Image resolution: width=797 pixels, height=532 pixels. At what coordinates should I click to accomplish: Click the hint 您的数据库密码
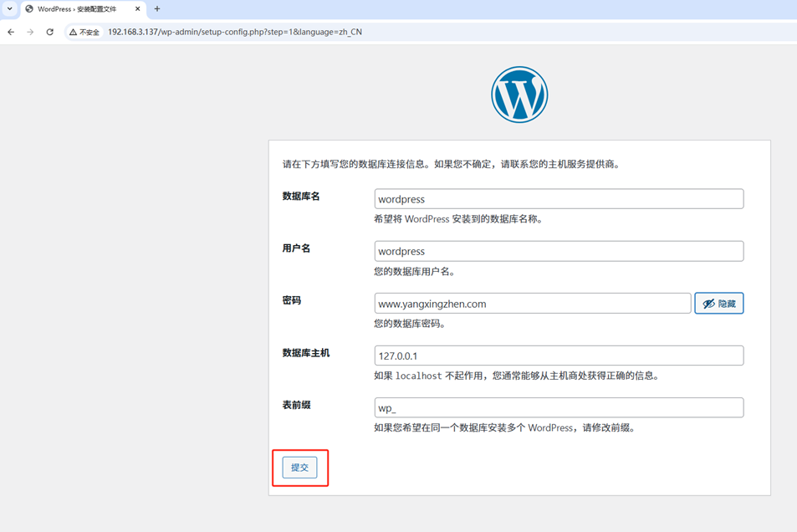coord(410,324)
